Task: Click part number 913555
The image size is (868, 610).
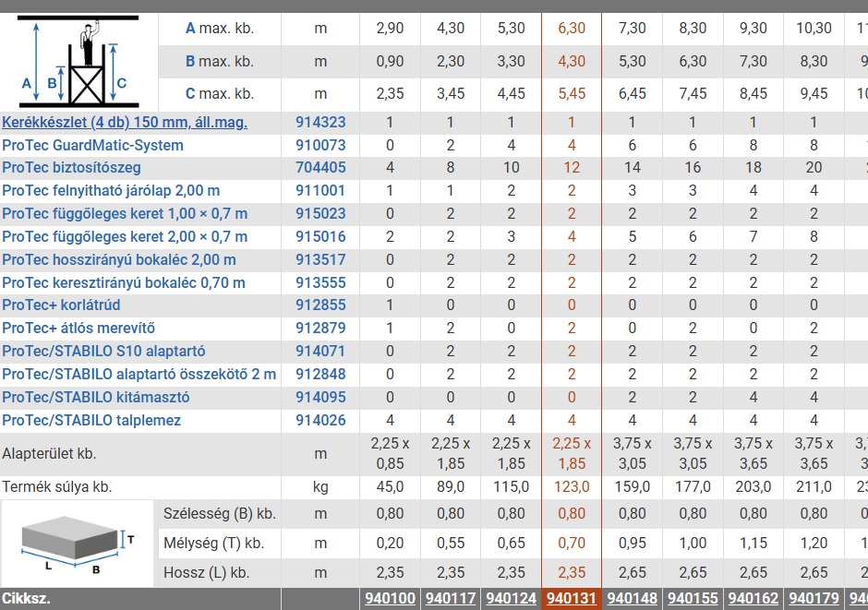Action: 320,283
